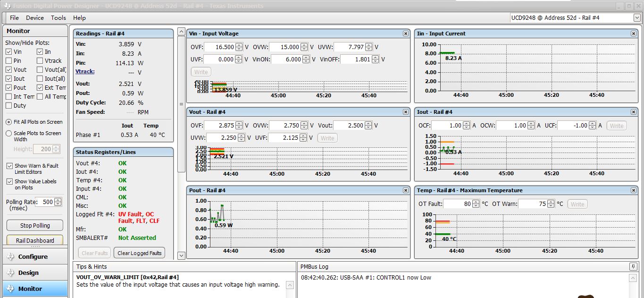Open the Help menu
This screenshot has height=298, width=644.
[79, 18]
